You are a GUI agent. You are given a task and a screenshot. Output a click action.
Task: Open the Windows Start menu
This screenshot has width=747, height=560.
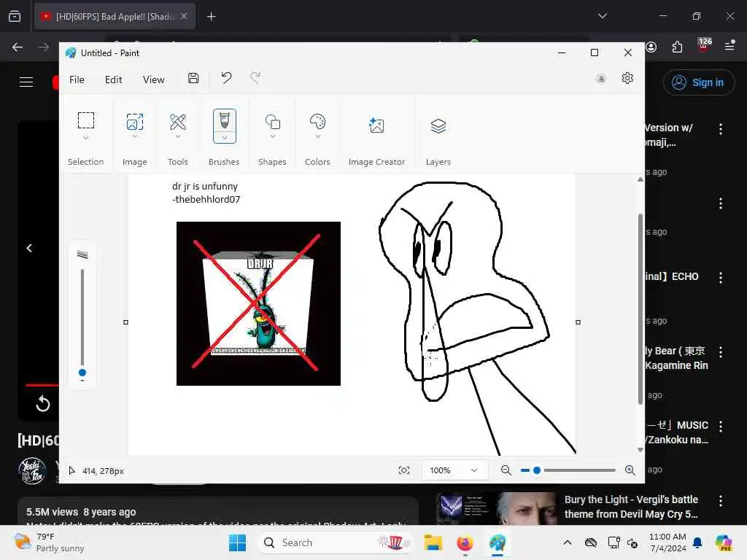click(x=237, y=542)
